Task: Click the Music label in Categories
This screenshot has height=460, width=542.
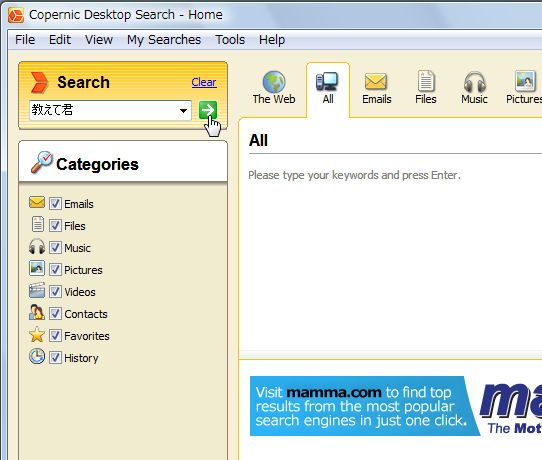Action: (77, 248)
